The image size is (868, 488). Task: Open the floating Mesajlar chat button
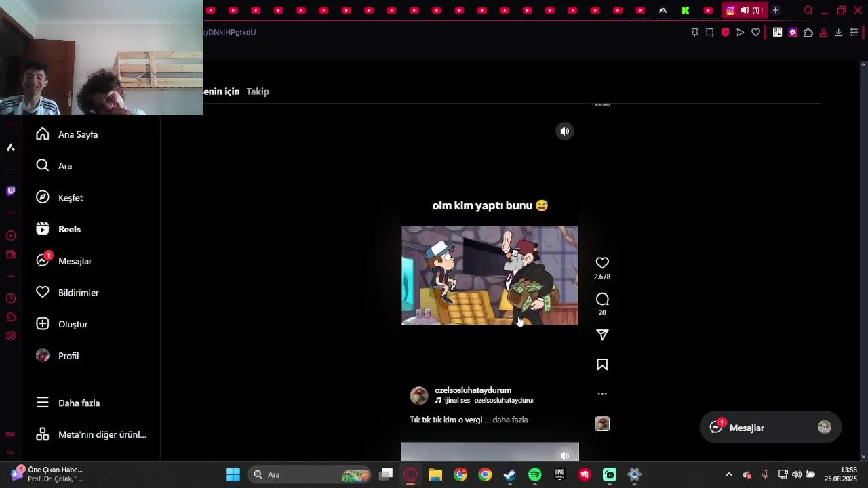point(770,428)
